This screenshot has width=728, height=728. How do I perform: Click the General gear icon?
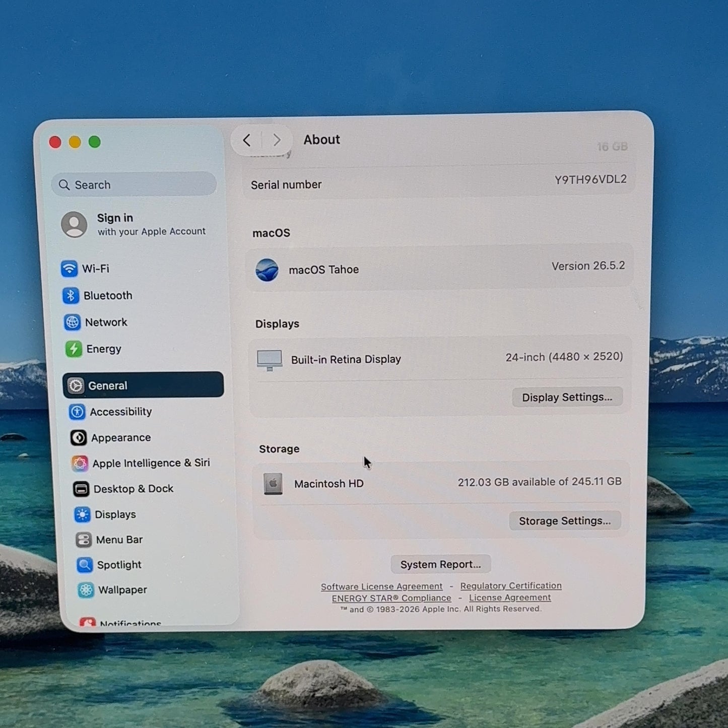point(76,385)
